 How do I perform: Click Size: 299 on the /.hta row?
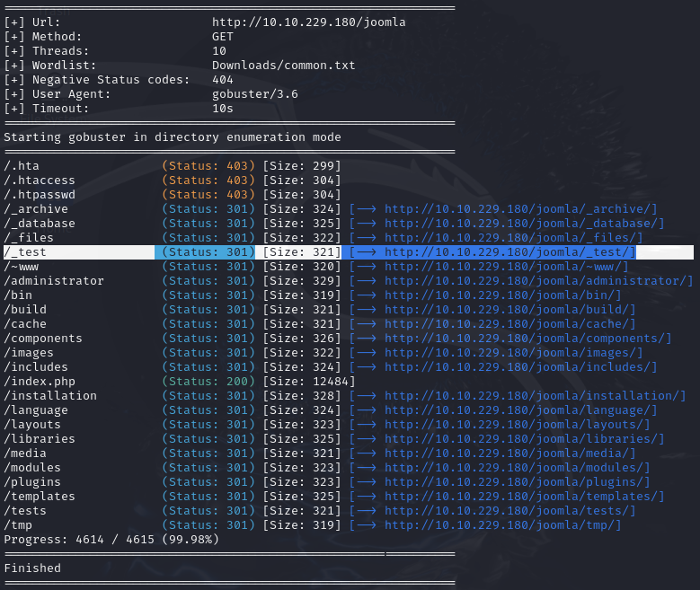[302, 166]
